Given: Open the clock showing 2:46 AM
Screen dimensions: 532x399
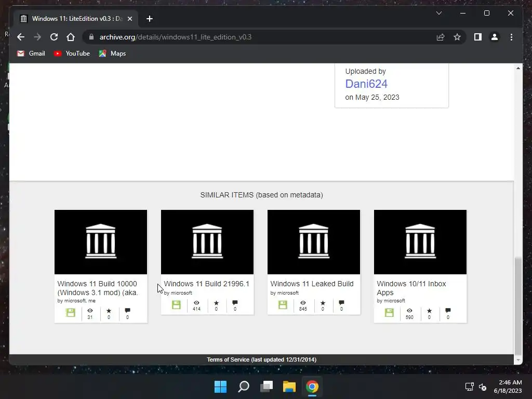Looking at the screenshot, I should point(508,387).
